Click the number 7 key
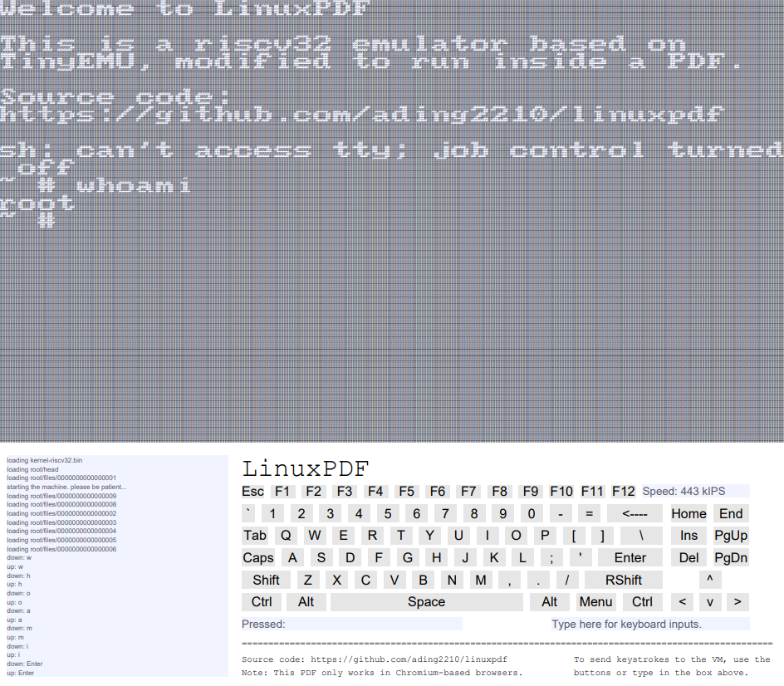The width and height of the screenshot is (784, 686). tap(445, 513)
